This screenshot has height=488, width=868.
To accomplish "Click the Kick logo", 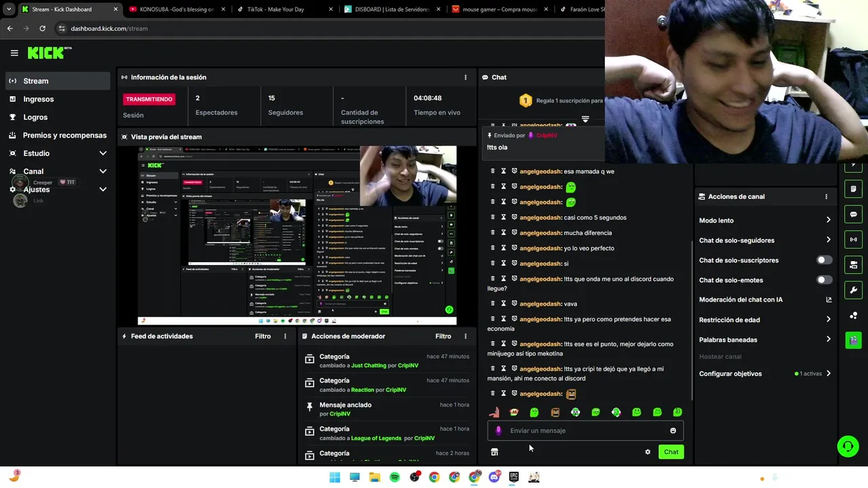I will (50, 53).
